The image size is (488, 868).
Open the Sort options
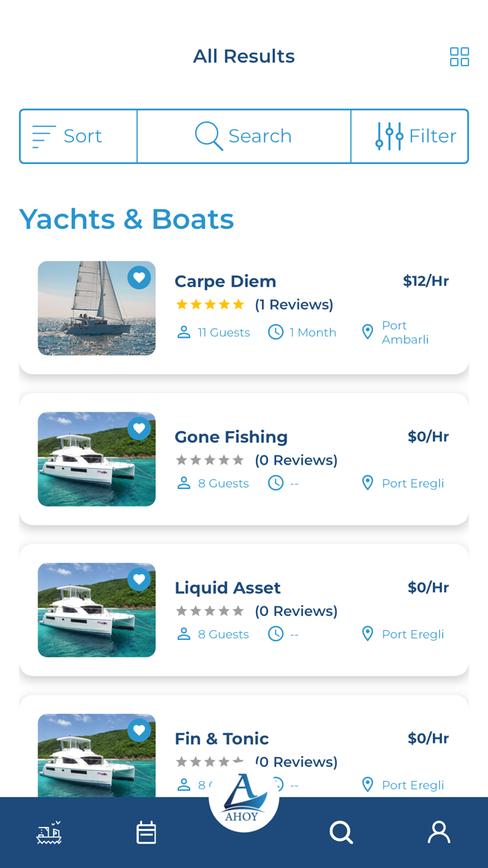point(77,136)
